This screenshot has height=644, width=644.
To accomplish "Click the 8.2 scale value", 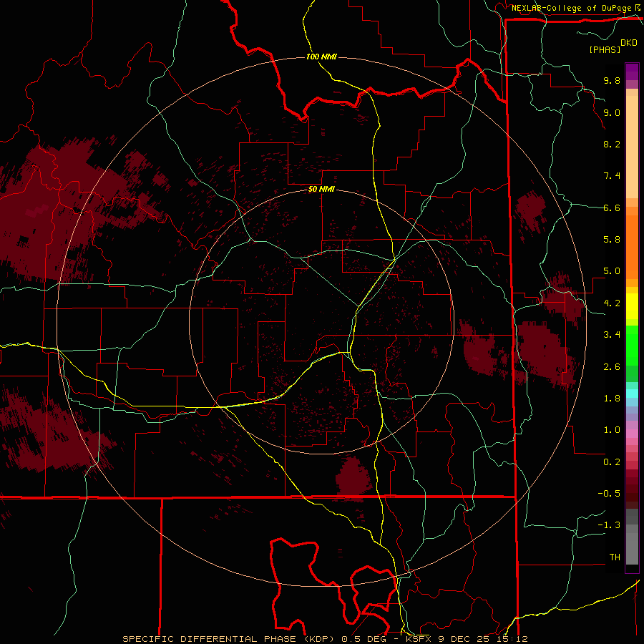I will click(x=612, y=144).
